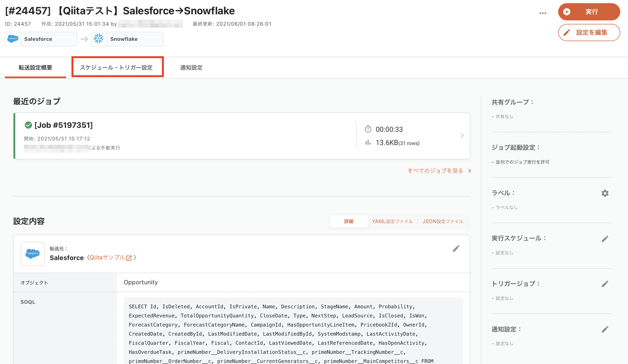Click the 00:00:33 job duration

point(389,130)
